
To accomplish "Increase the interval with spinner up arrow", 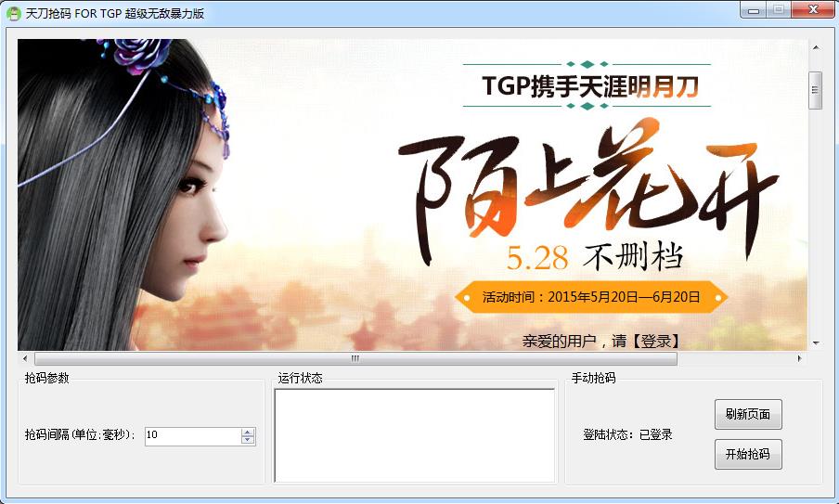I will click(x=248, y=432).
